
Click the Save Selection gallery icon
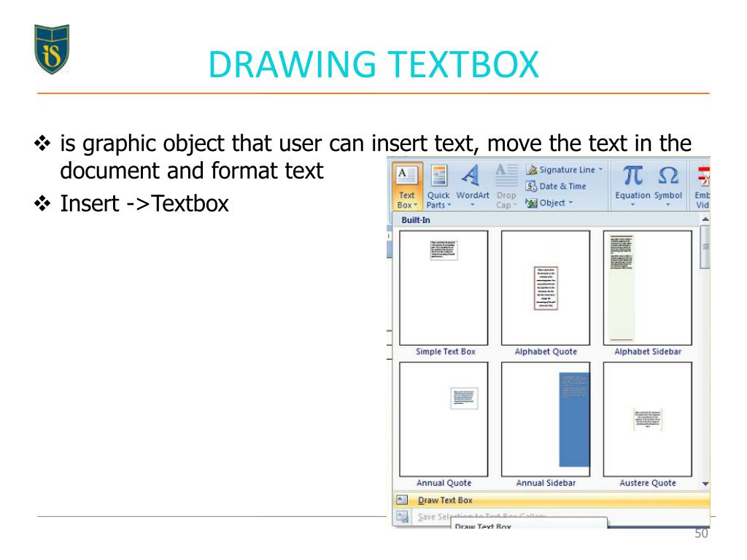(402, 516)
